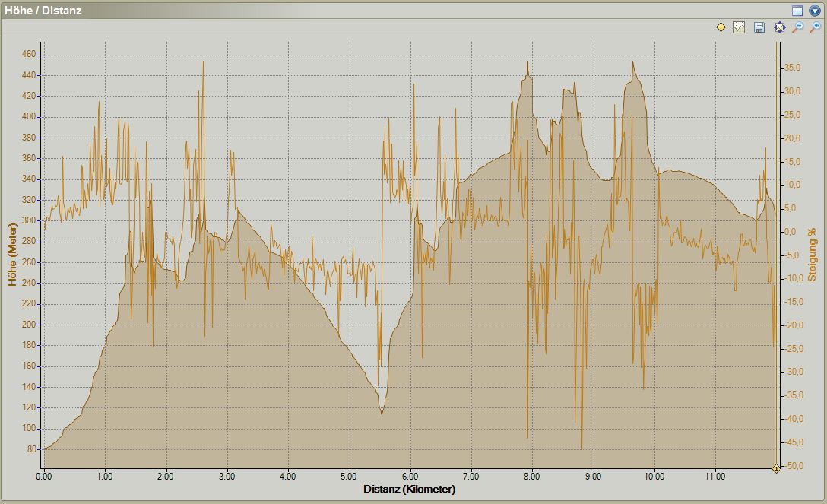Toggle lap markers with yellow diamond icon

721,27
